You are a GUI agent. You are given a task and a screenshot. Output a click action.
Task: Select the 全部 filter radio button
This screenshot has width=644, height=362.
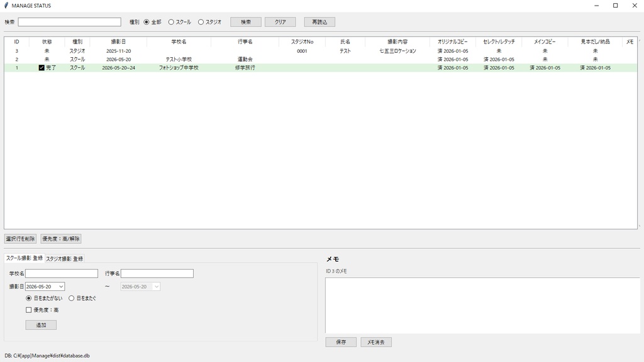tap(147, 21)
